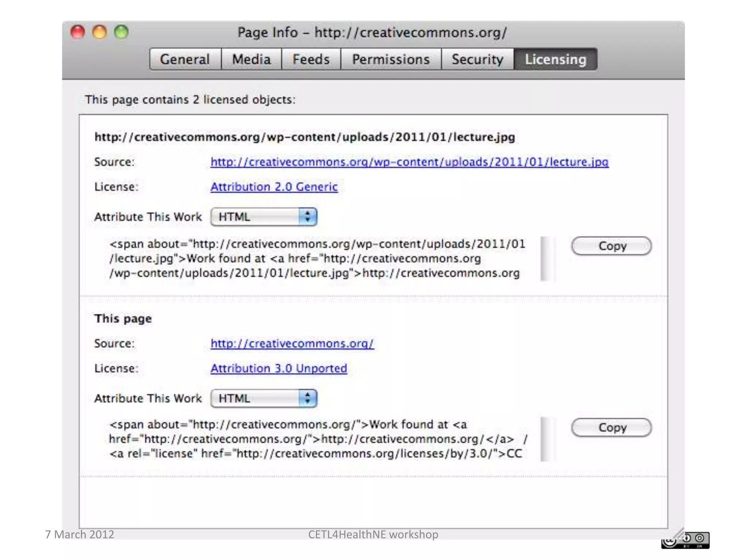Click scrollbar beside This page attribution text
The width and height of the screenshot is (747, 560).
pos(547,439)
